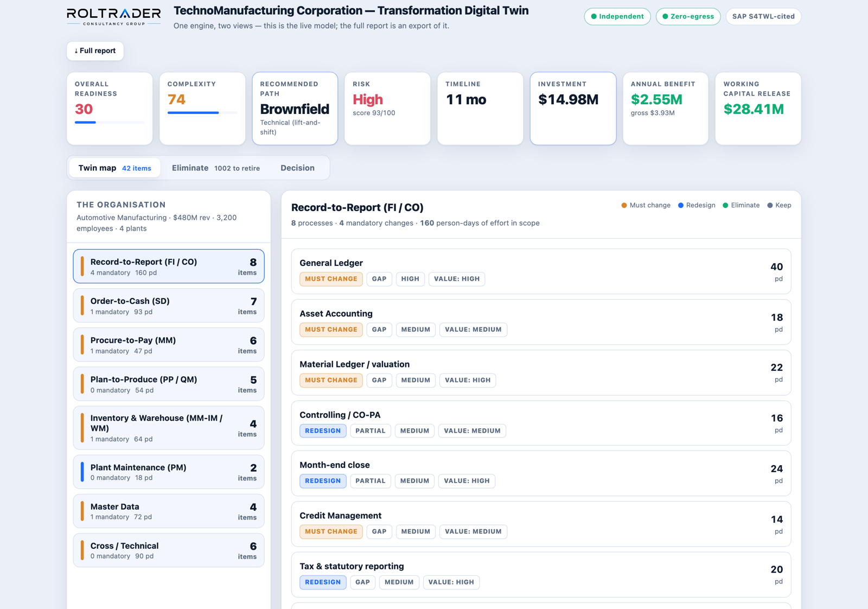This screenshot has width=868, height=609.
Task: Open the General Ledger process card
Action: pyautogui.click(x=541, y=271)
